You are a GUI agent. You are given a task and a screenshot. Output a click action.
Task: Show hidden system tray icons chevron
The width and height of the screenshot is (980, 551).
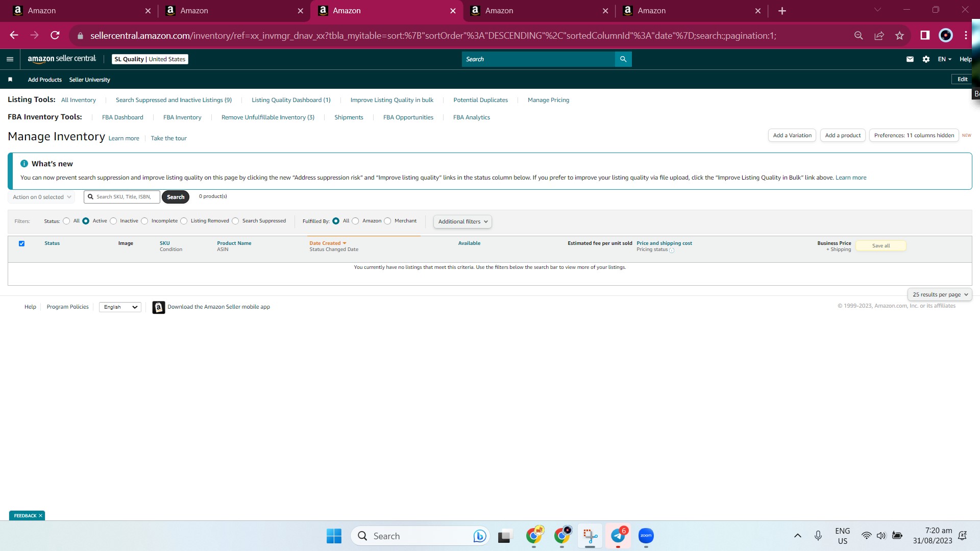pyautogui.click(x=798, y=536)
